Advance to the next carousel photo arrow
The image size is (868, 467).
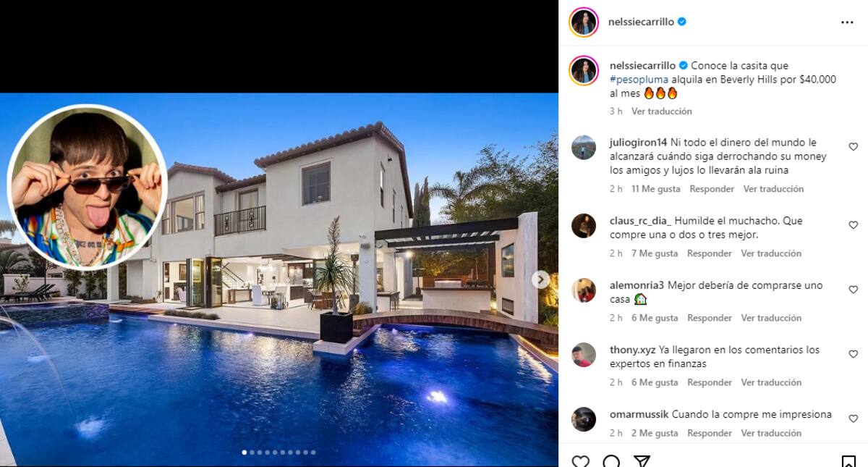coord(540,279)
